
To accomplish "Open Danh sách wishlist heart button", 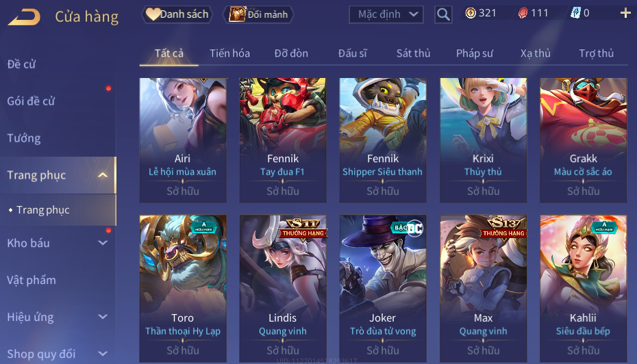I will [x=177, y=14].
